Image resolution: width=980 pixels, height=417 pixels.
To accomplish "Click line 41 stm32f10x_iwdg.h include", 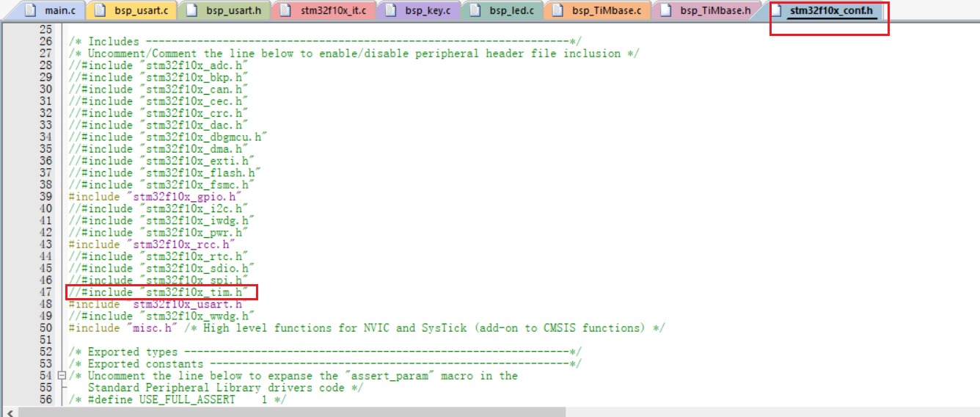I will (161, 220).
